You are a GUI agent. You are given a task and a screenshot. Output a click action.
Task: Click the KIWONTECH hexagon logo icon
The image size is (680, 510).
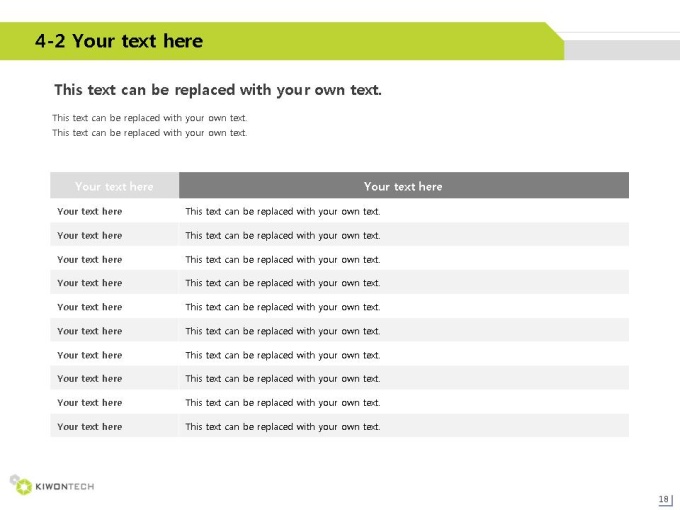point(21,485)
